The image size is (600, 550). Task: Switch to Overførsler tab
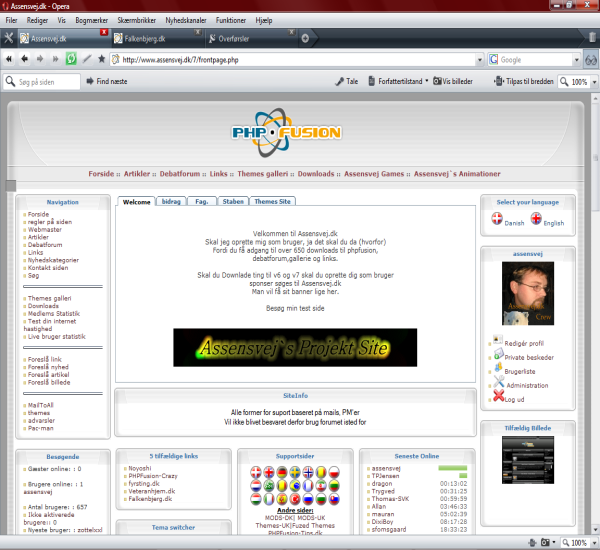[251, 39]
